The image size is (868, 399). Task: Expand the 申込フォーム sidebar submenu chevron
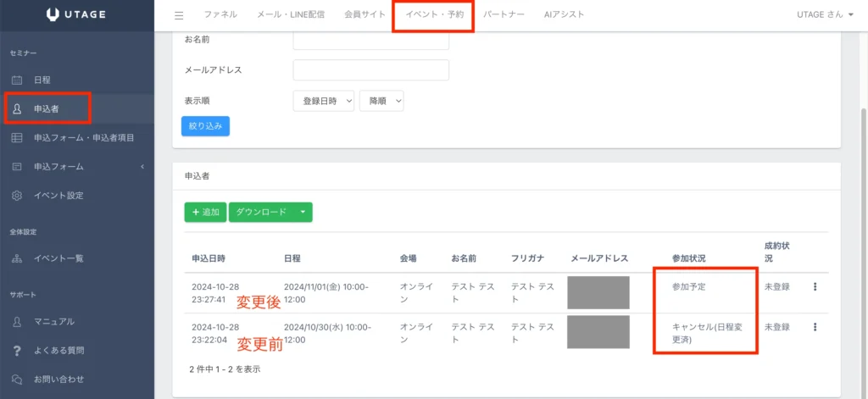click(x=142, y=167)
